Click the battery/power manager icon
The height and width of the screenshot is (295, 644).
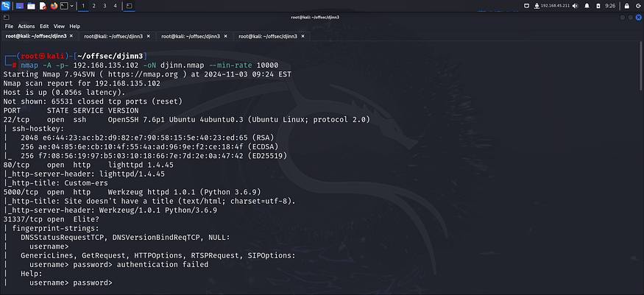tap(598, 6)
